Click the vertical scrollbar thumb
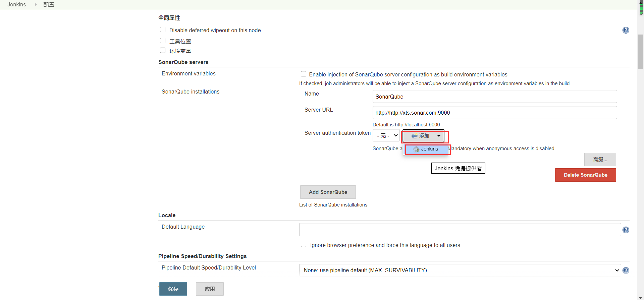The image size is (644, 300). 640,52
